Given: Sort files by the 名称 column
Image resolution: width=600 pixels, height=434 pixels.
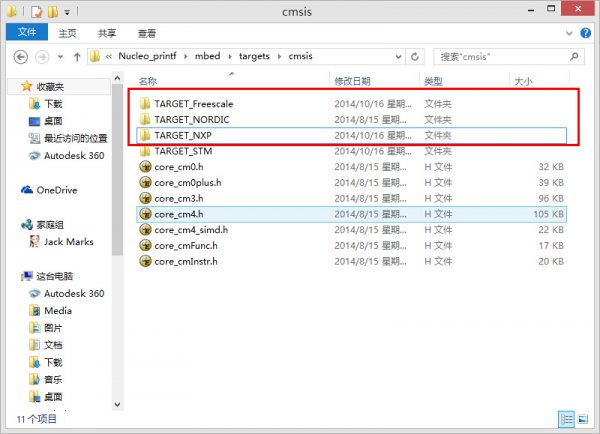Looking at the screenshot, I should [x=148, y=81].
